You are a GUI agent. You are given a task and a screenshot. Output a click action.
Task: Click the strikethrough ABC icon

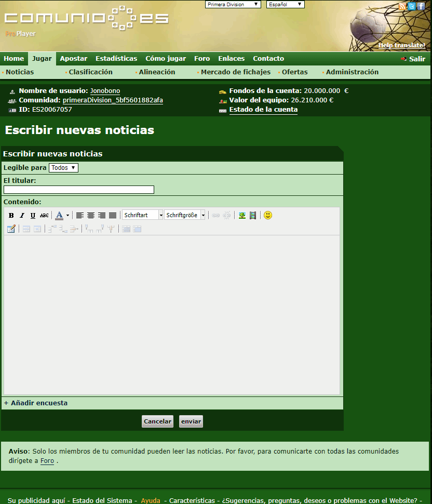(x=44, y=216)
